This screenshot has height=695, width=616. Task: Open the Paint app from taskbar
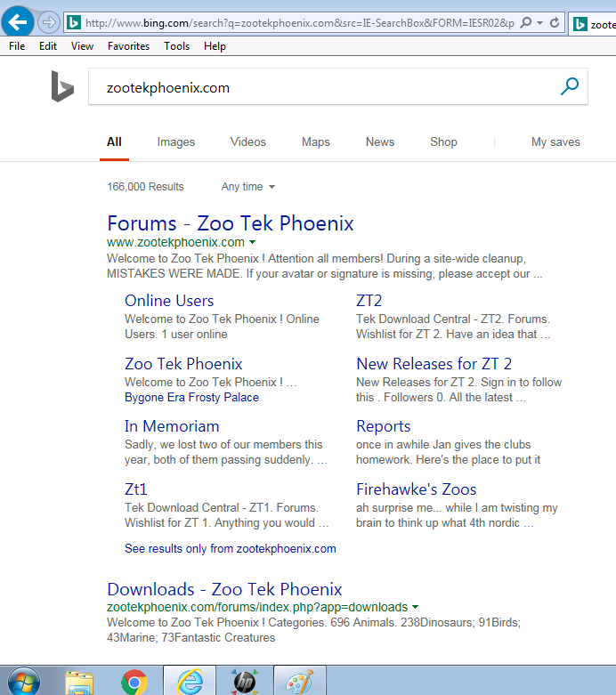(299, 682)
